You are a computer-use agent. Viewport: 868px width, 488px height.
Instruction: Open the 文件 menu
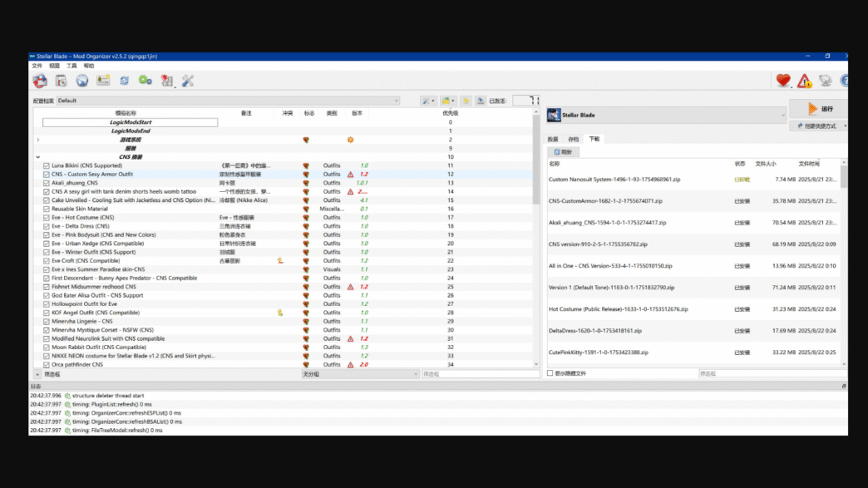pyautogui.click(x=37, y=66)
